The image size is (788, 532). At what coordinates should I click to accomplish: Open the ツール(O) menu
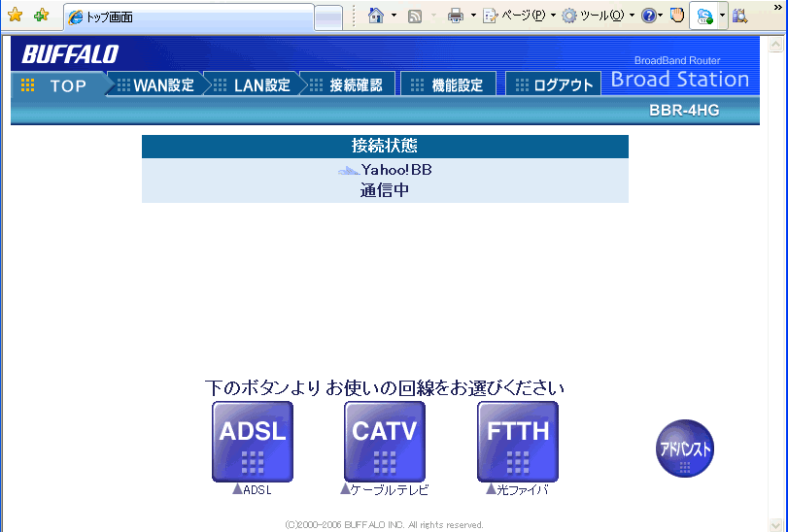pos(598,16)
